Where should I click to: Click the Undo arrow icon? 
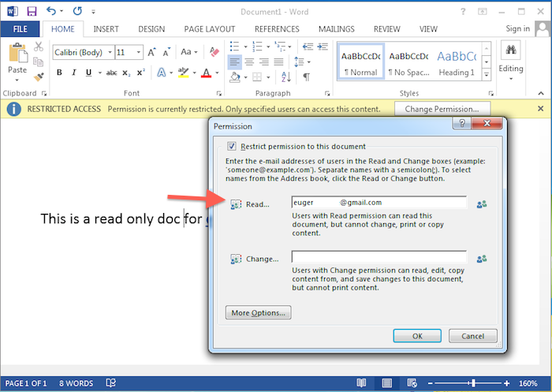tap(51, 11)
